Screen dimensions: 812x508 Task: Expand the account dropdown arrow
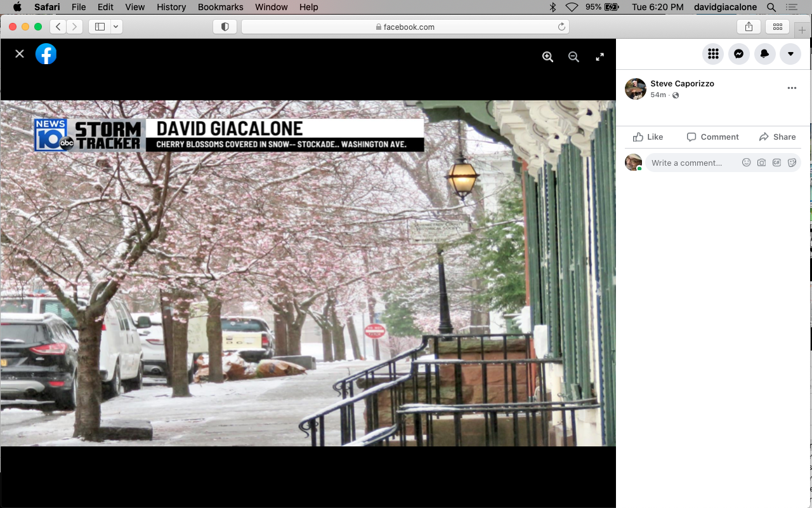(x=790, y=54)
